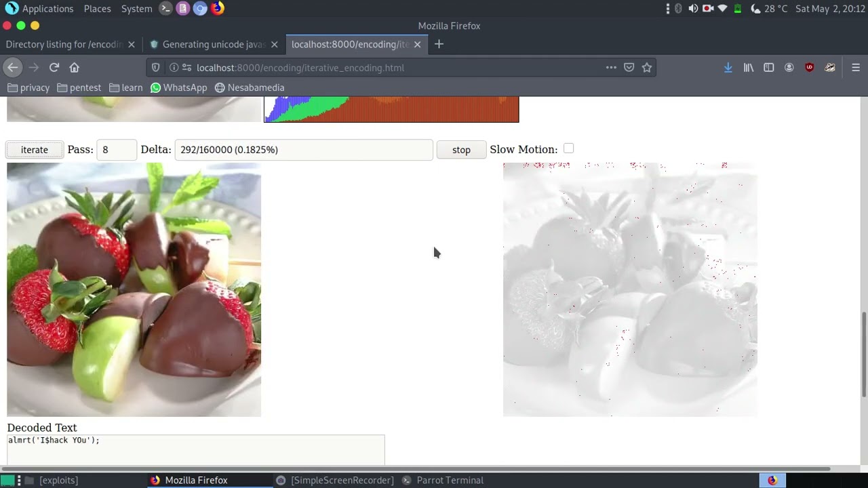Switch to Directory listing tab
This screenshot has height=488, width=868.
[64, 44]
